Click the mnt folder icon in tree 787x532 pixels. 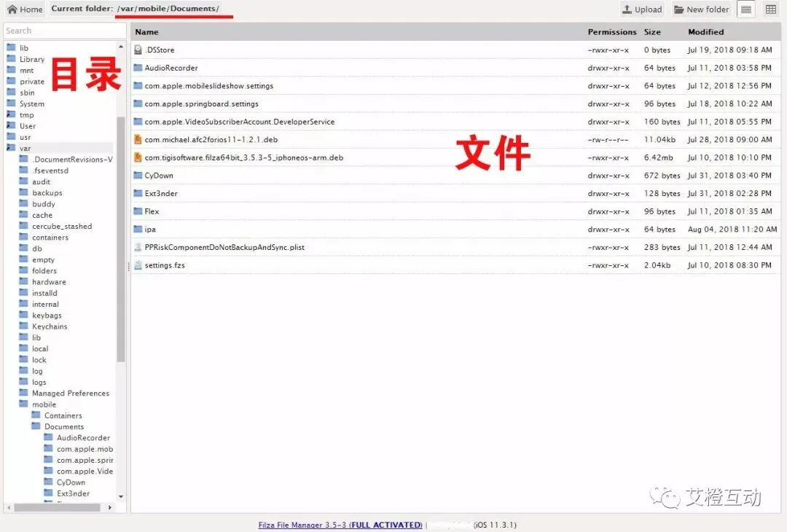[x=11, y=70]
